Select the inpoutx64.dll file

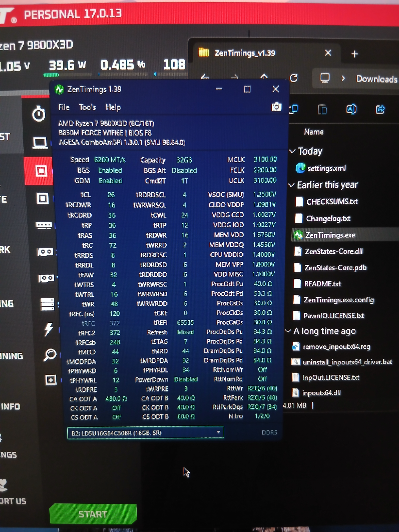(x=321, y=393)
